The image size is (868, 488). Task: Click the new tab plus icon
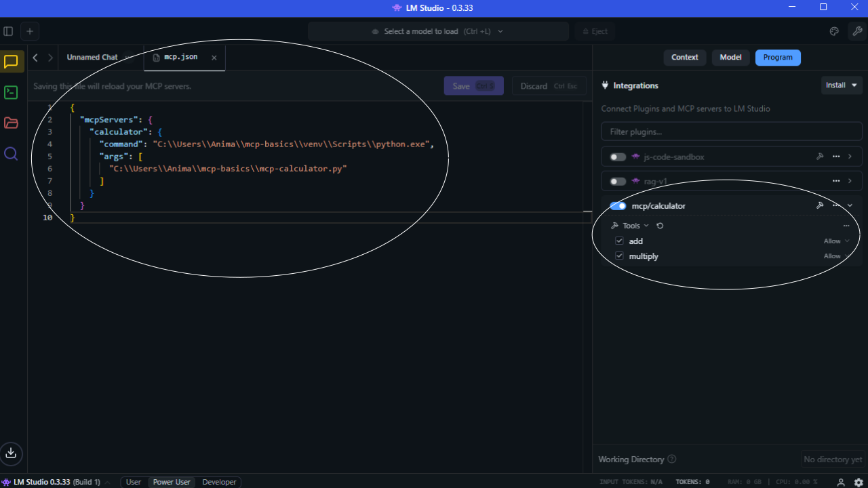click(x=30, y=31)
